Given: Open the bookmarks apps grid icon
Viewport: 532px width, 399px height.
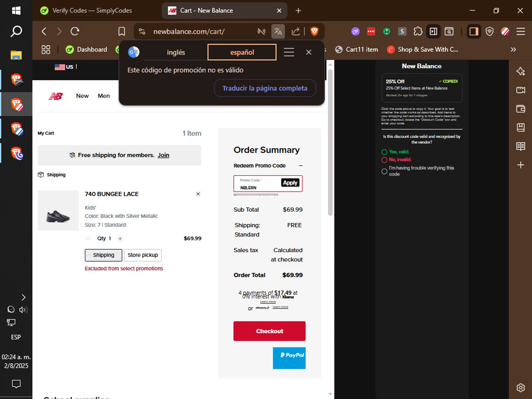Looking at the screenshot, I should 46,50.
